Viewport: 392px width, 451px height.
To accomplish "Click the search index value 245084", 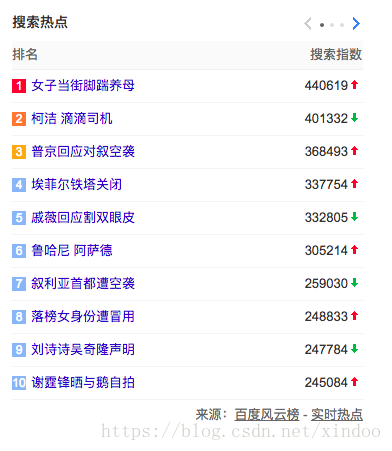I will [326, 383].
